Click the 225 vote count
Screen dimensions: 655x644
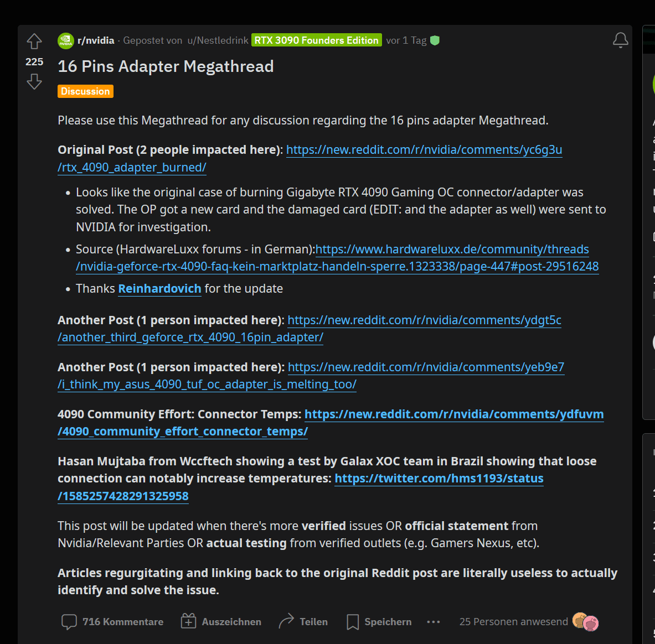click(x=34, y=62)
